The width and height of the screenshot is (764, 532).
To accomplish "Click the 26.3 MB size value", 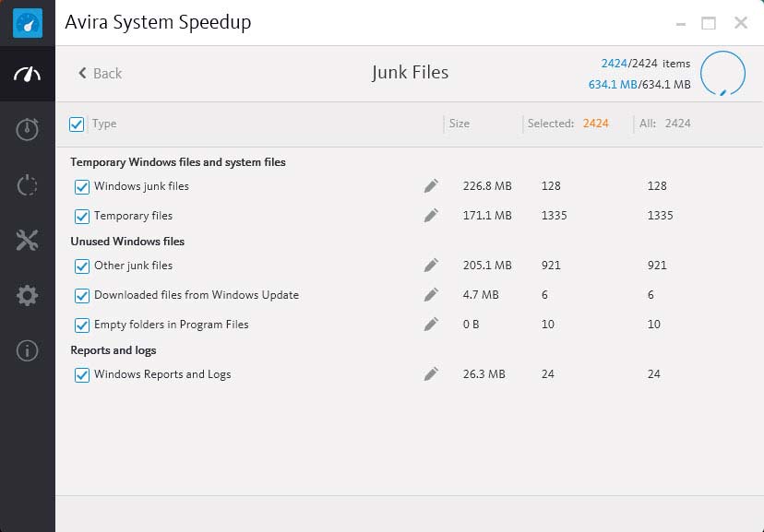I will click(x=483, y=374).
